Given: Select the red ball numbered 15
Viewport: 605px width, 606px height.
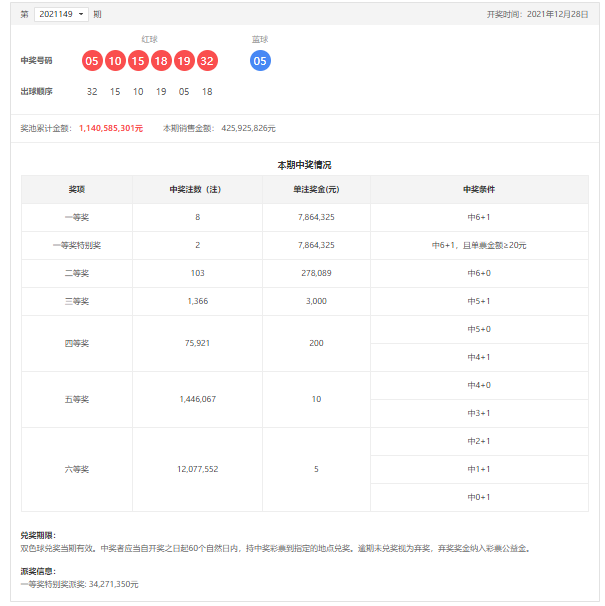Looking at the screenshot, I should pyautogui.click(x=138, y=61).
